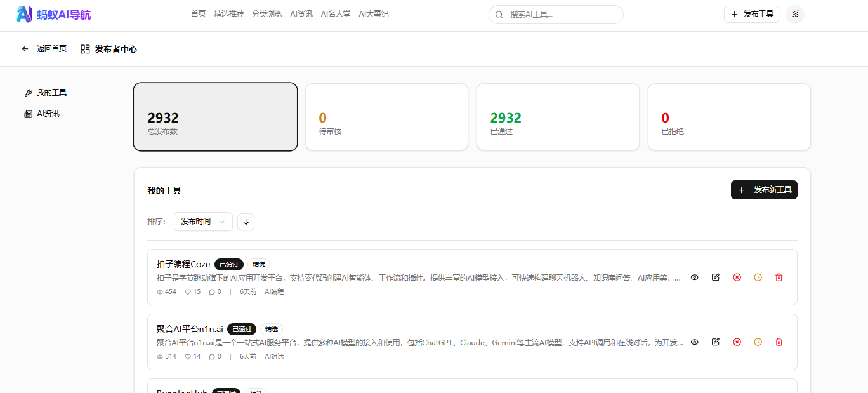Open the 发布者中心 grid icon in the header
The height and width of the screenshot is (393, 868).
84,48
